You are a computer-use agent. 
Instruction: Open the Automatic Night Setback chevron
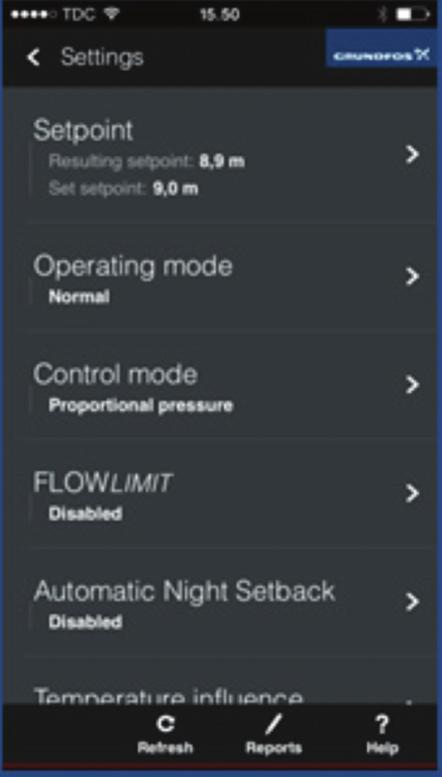(x=412, y=602)
